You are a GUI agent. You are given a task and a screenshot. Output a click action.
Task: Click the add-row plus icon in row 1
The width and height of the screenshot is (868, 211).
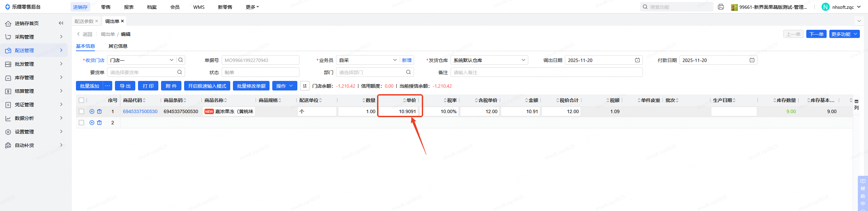92,111
